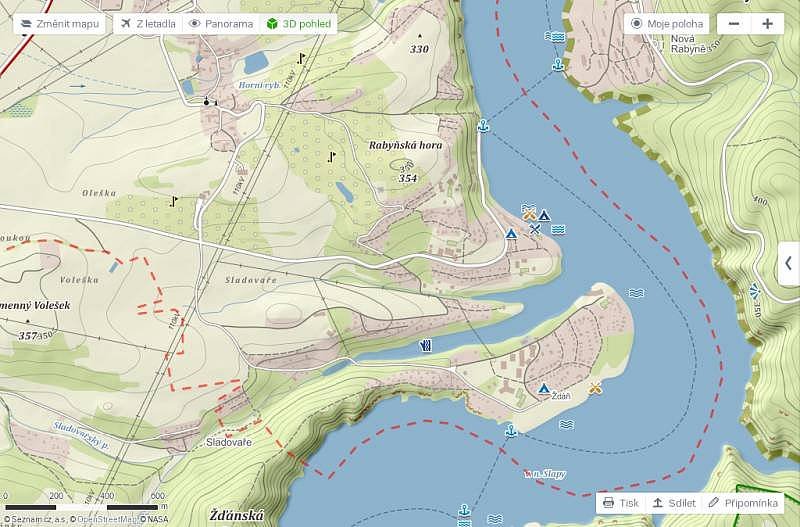The image size is (800, 527).
Task: Click the anchor icon near Nová Rabyně
Action: tap(558, 65)
